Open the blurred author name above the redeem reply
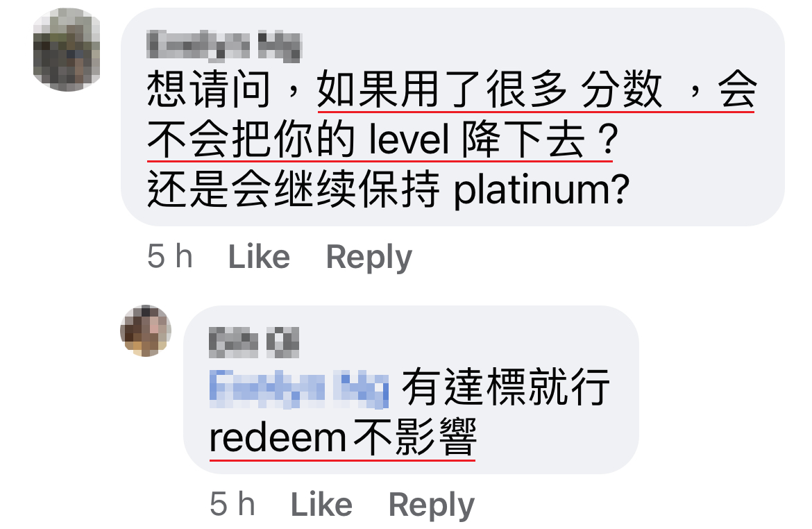Screen dimensions: 812x529 click(x=254, y=342)
